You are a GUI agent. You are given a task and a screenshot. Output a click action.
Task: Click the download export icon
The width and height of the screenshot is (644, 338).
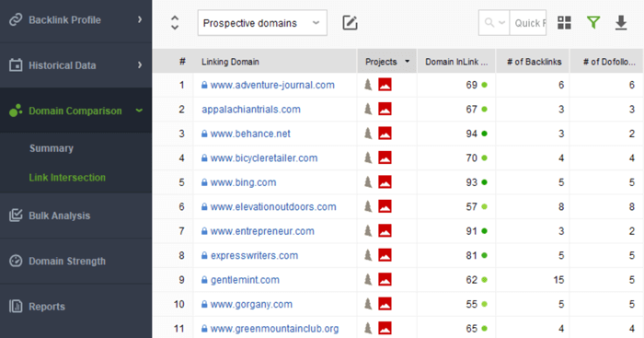(x=621, y=23)
